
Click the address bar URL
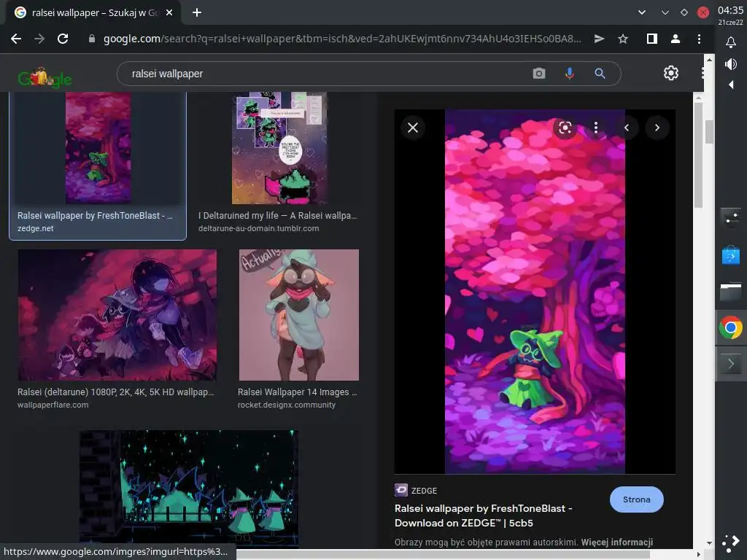[x=342, y=39]
